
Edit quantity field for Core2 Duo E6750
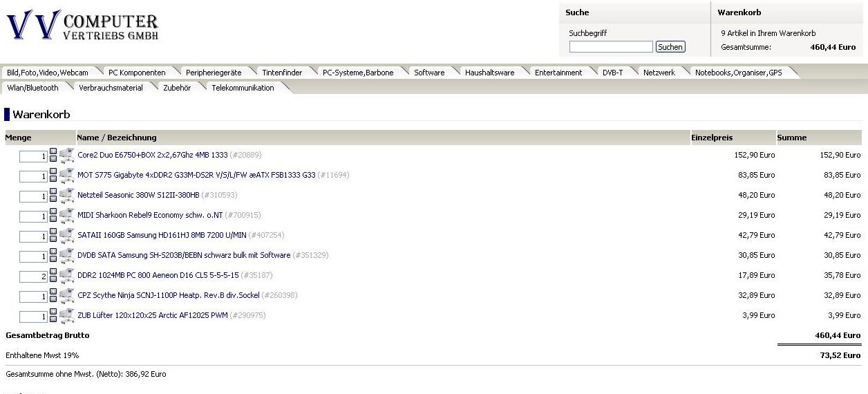(33, 157)
